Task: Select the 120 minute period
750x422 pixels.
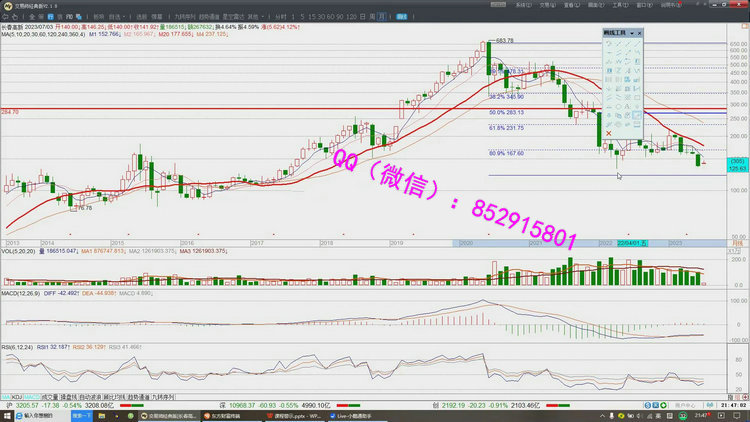Action: pyautogui.click(x=351, y=17)
